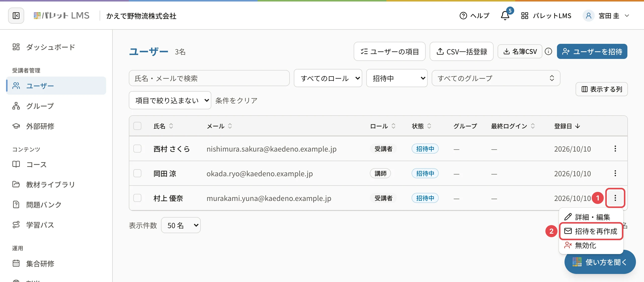
Task: Open the notifications bell
Action: (505, 16)
